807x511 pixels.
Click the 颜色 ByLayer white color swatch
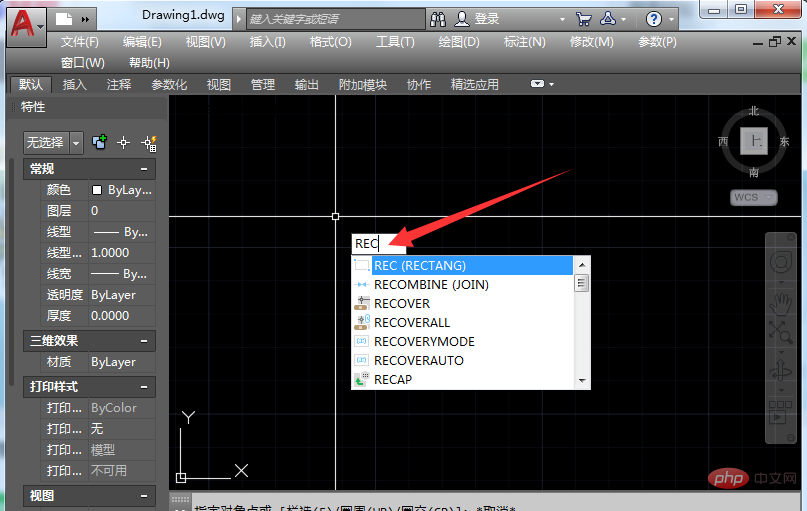[97, 190]
